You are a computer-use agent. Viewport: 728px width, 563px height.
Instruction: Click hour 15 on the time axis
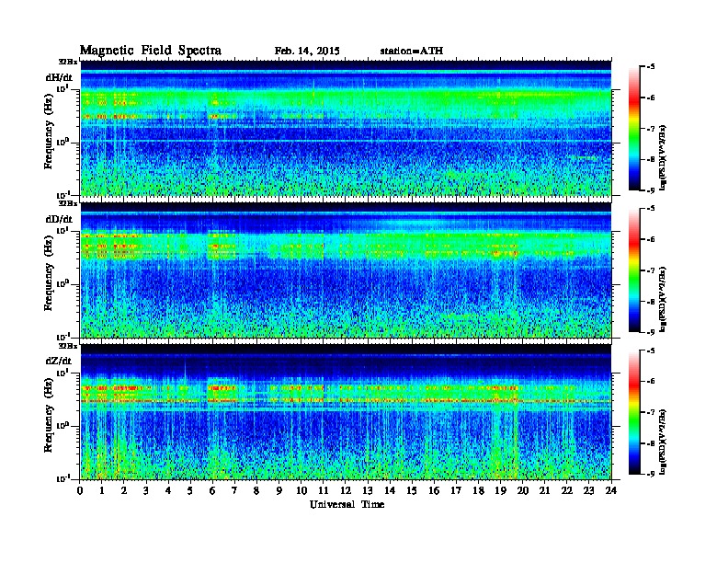coord(412,490)
